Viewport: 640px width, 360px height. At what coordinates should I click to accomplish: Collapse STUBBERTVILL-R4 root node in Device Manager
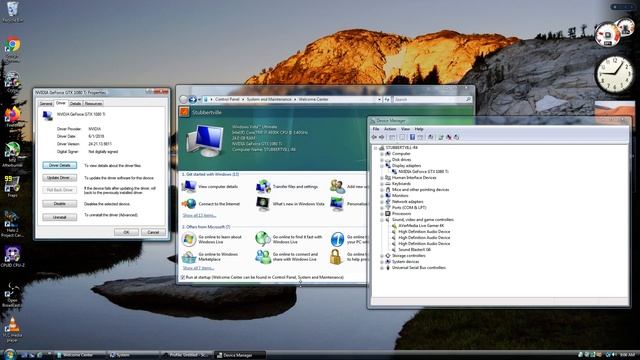376,148
